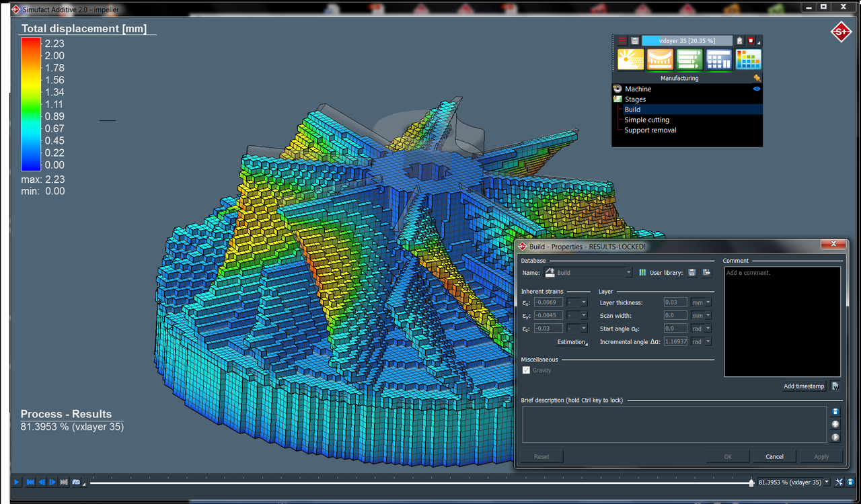Viewport: 861px width, 504px height.
Task: Click the εx inherent strain field
Action: coord(549,302)
